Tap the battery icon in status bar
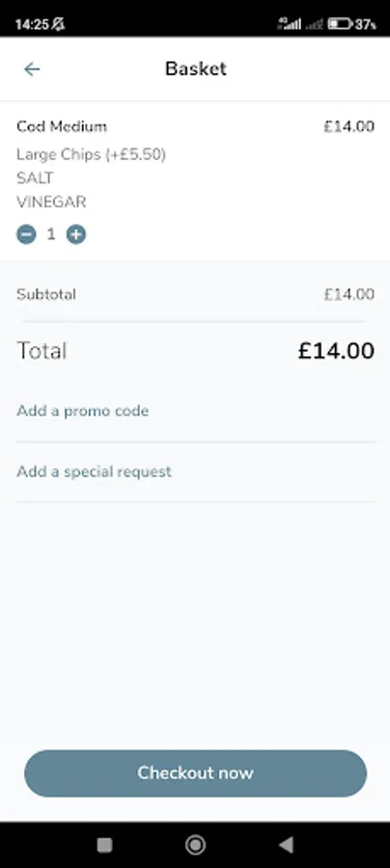The image size is (390, 868). coord(340,24)
